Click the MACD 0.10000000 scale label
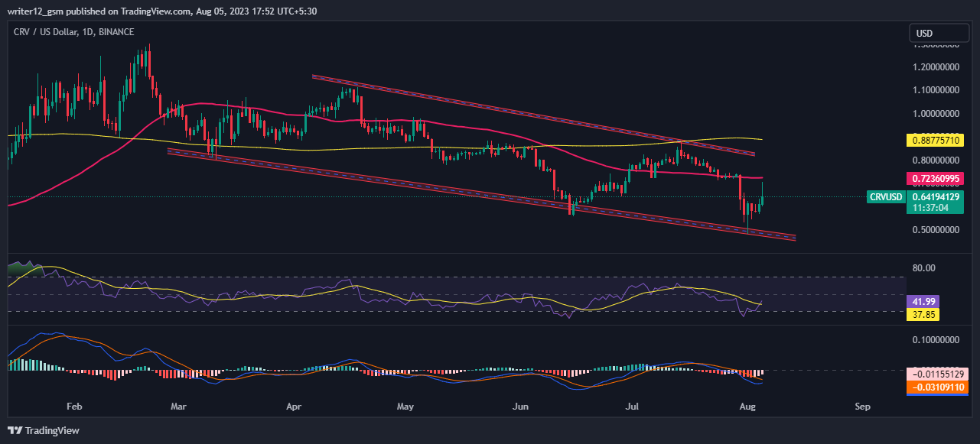Image resolution: width=980 pixels, height=444 pixels. (x=936, y=339)
